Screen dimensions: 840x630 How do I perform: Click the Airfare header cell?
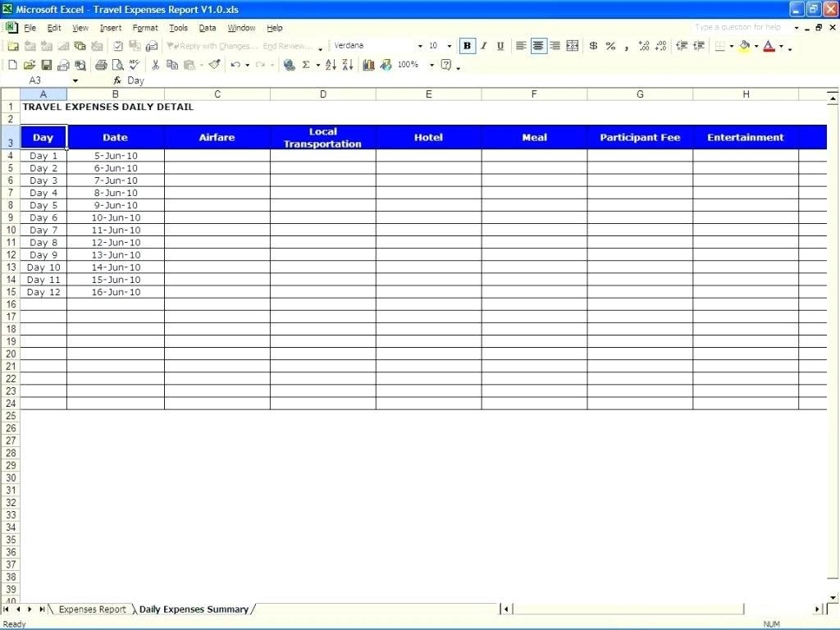217,137
